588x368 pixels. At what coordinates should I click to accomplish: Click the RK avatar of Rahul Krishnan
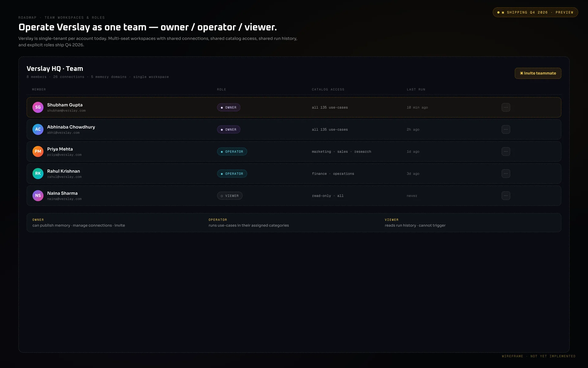pyautogui.click(x=38, y=174)
